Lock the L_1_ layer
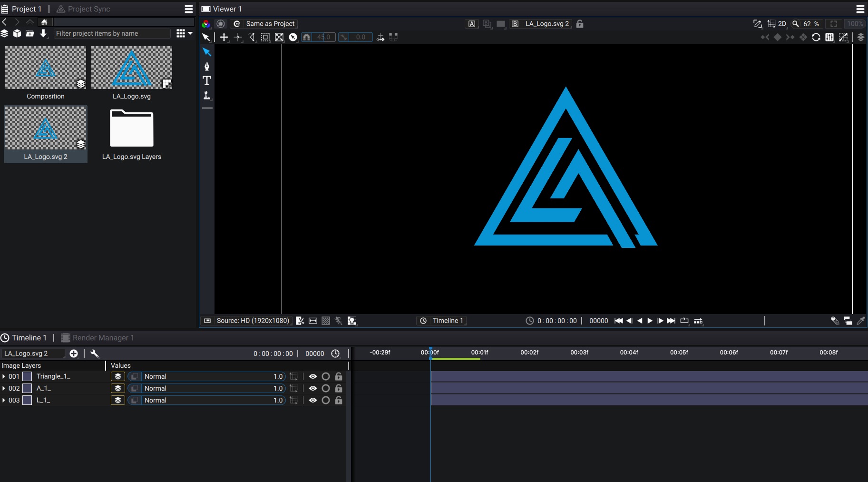Viewport: 868px width, 482px height. coord(339,400)
